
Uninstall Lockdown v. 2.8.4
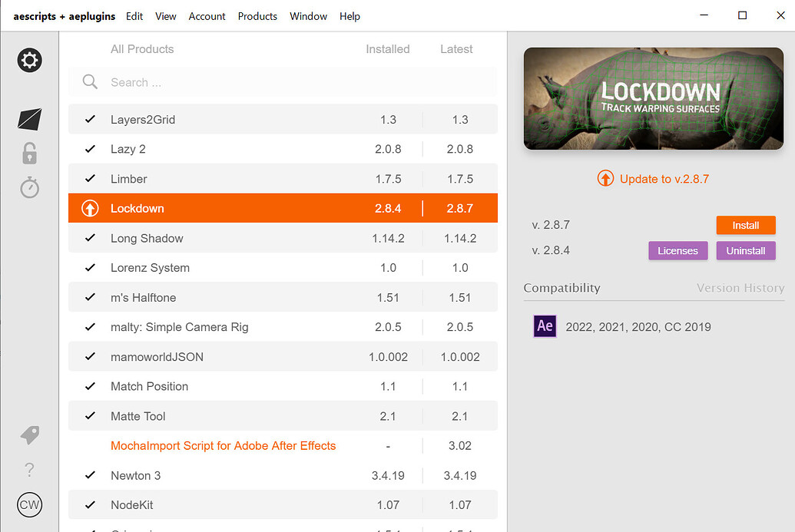coord(745,250)
